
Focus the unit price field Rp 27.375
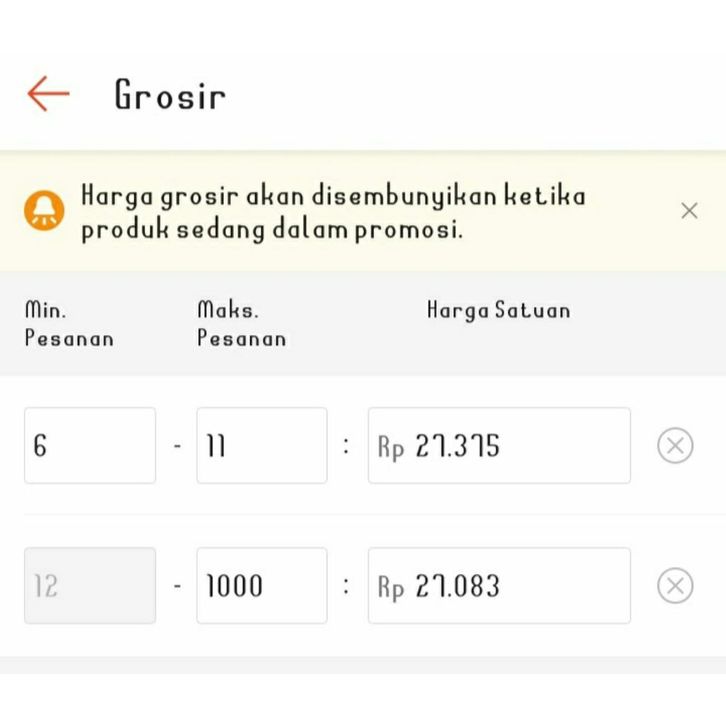point(499,446)
